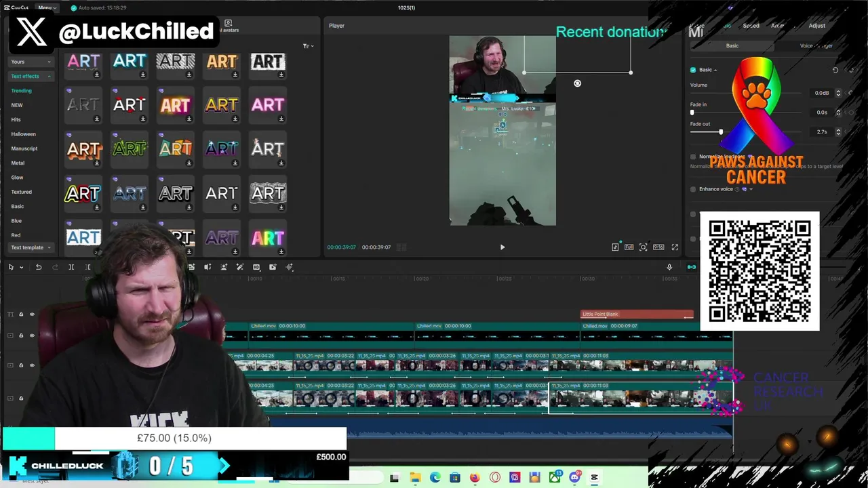Launch Firefox from the taskbar
The width and height of the screenshot is (868, 488).
[475, 478]
